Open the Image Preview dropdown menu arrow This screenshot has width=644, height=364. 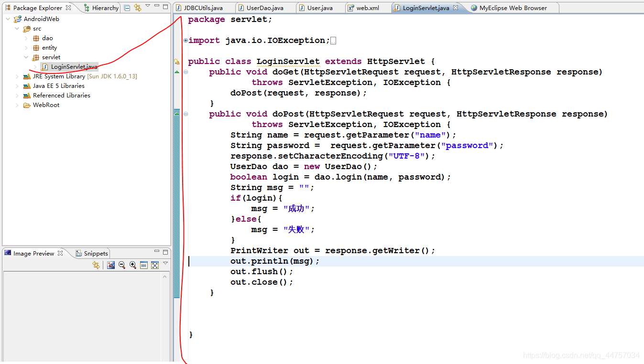(x=165, y=264)
